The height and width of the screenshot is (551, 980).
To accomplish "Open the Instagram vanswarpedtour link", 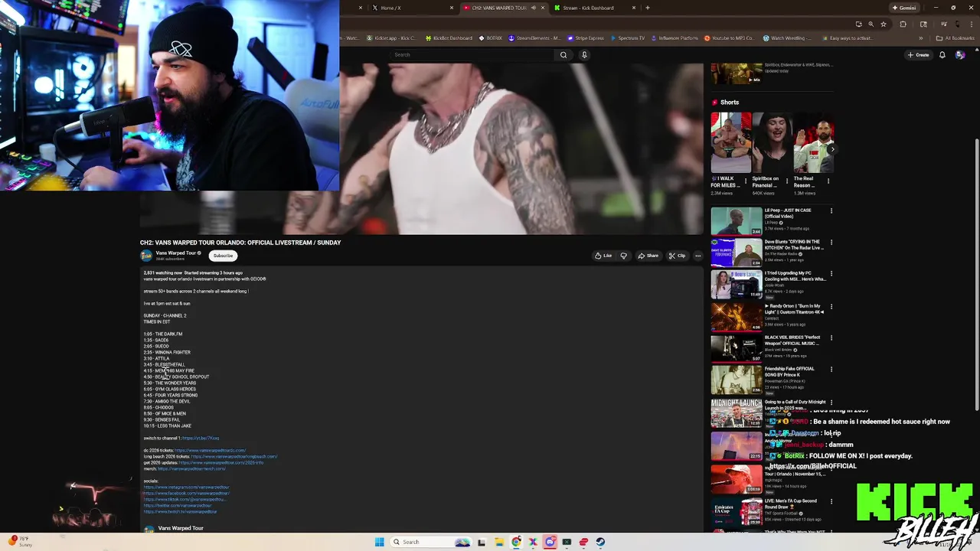I will 187,487.
